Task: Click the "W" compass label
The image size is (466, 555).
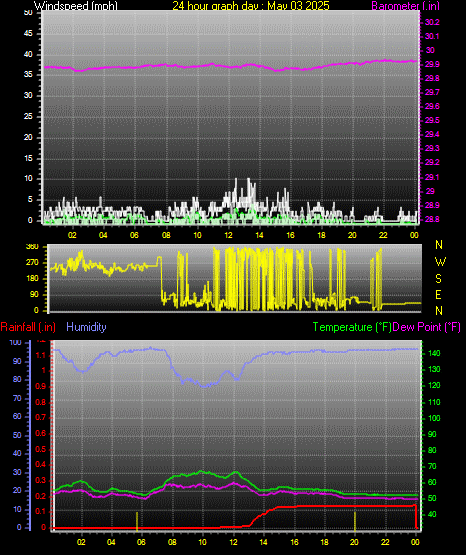Action: click(440, 262)
